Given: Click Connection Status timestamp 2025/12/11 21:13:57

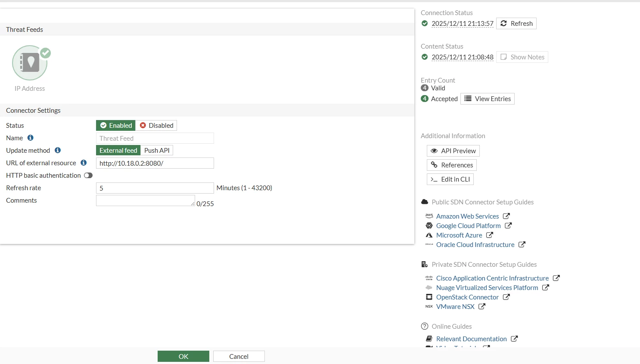Looking at the screenshot, I should tap(463, 23).
